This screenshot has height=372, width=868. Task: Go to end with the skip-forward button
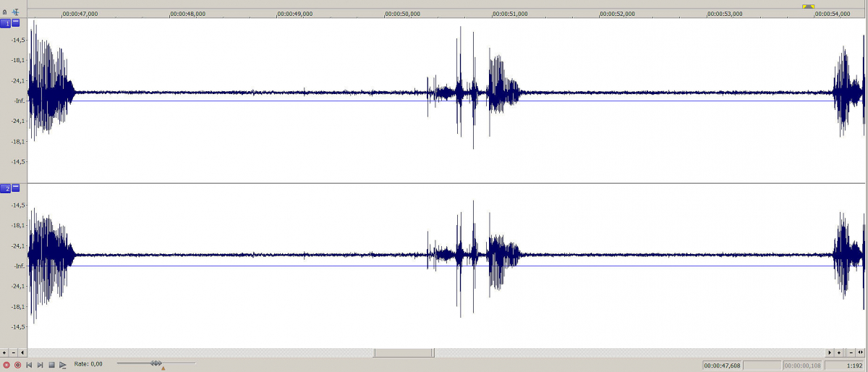tap(41, 365)
